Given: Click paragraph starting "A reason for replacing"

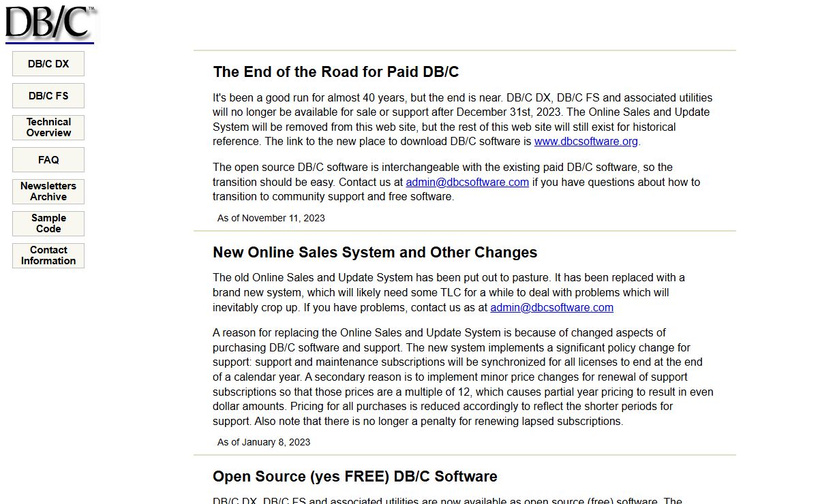Looking at the screenshot, I should click(x=463, y=377).
